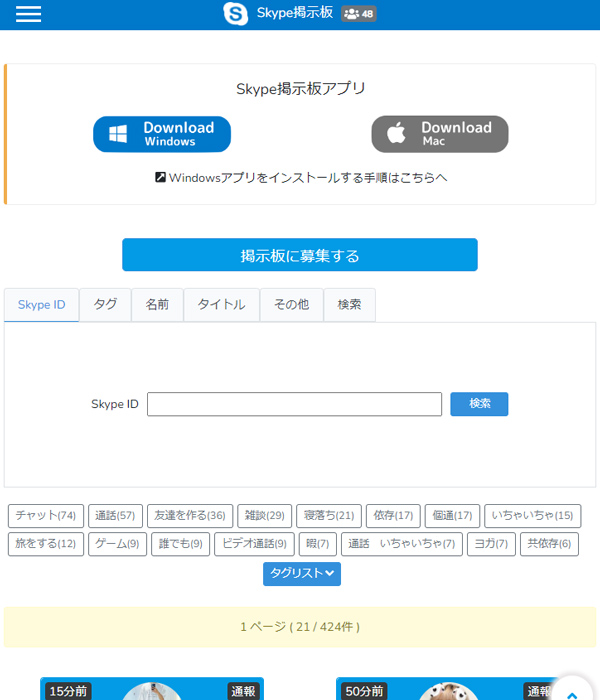Viewport: 600px width, 700px height.
Task: Click the Skype掲示板アプリ heading text
Action: click(x=300, y=89)
